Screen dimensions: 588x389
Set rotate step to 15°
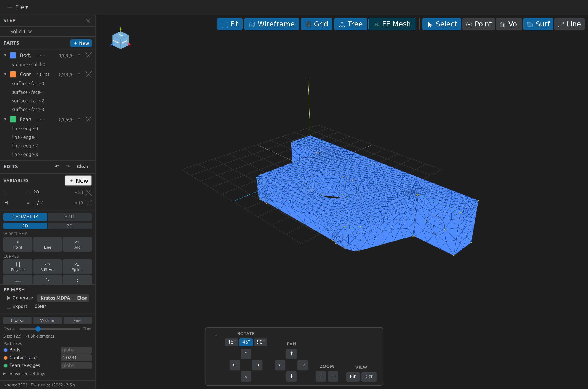pos(232,342)
